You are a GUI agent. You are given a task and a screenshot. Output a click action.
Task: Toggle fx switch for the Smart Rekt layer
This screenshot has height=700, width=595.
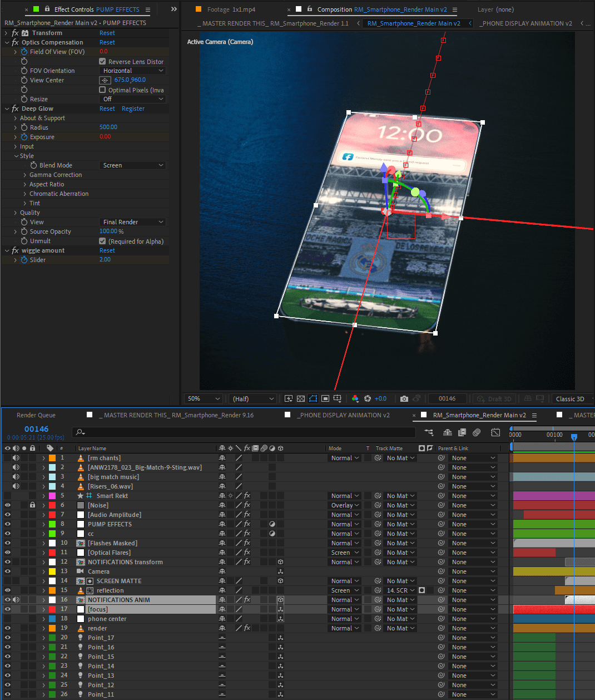pos(247,496)
